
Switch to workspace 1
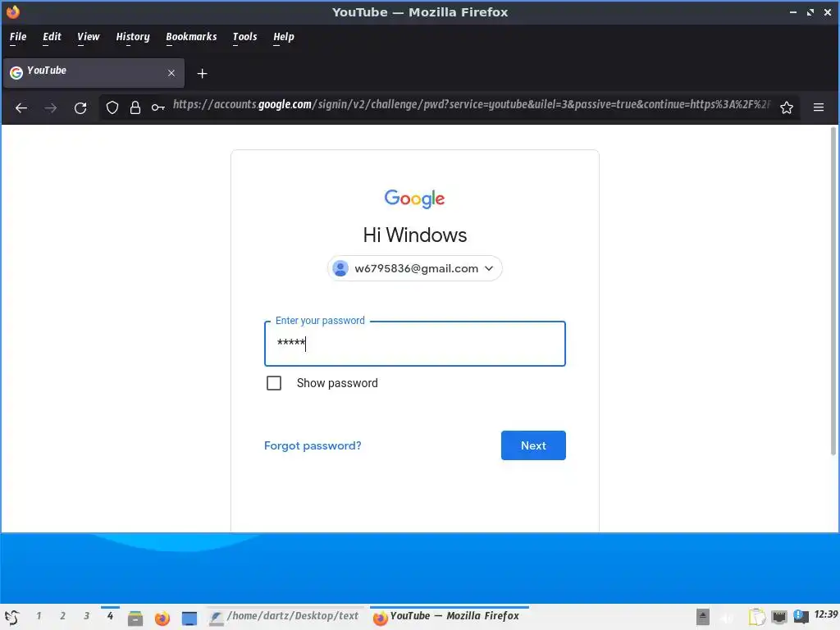[x=39, y=616]
